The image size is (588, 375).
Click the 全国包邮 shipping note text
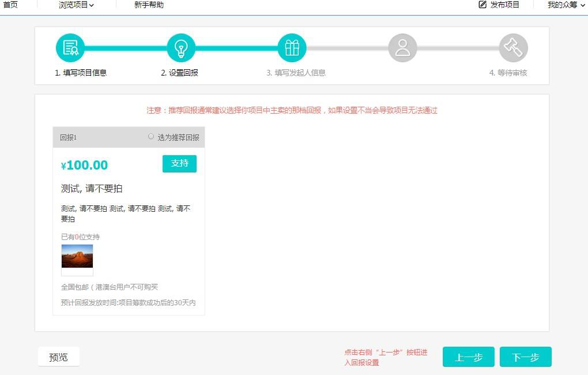(110, 287)
